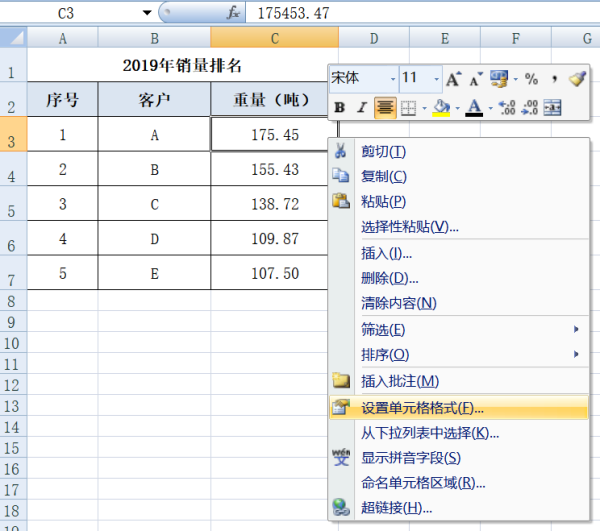Select the Format Painter brush icon

[577, 79]
